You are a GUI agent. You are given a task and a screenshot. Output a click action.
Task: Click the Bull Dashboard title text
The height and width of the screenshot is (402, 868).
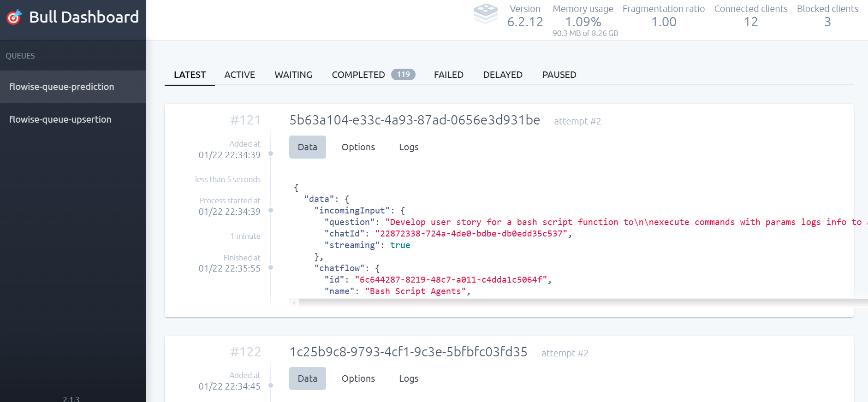point(84,17)
